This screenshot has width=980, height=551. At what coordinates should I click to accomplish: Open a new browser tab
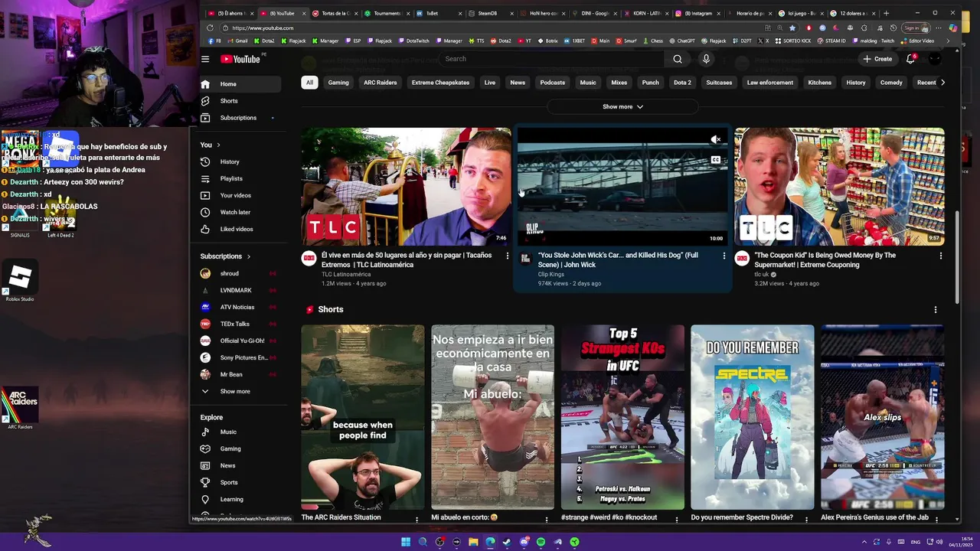[x=886, y=13]
